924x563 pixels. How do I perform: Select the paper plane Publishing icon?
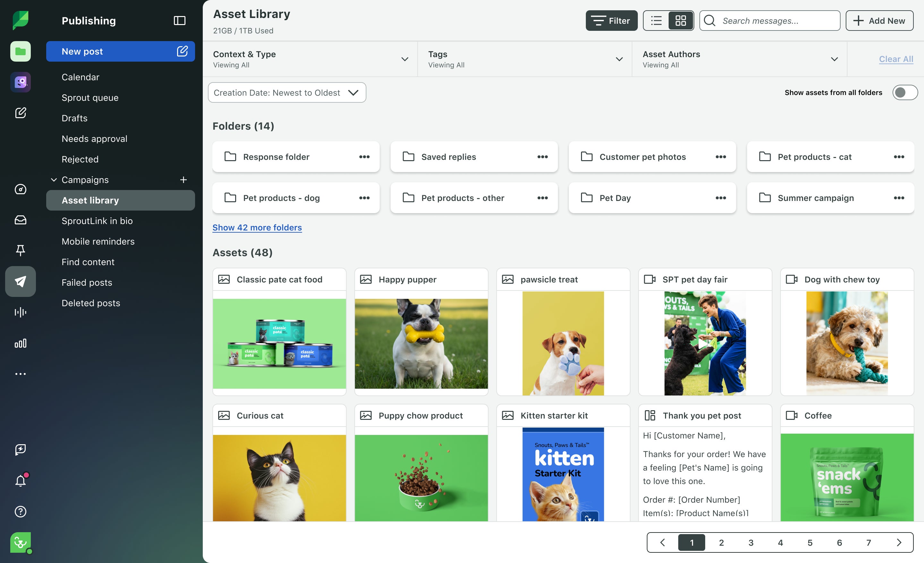[x=20, y=281]
